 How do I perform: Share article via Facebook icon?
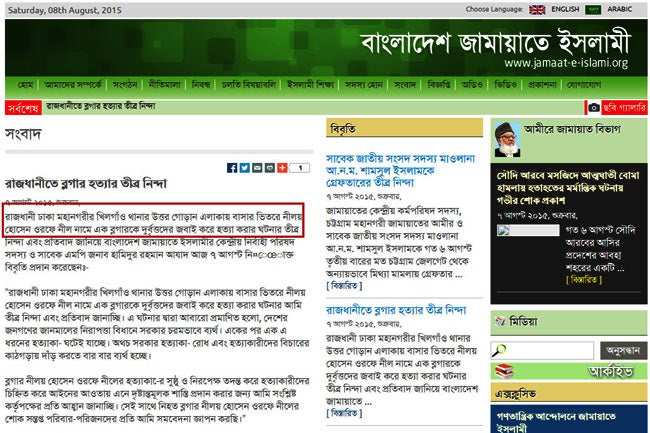(x=232, y=168)
